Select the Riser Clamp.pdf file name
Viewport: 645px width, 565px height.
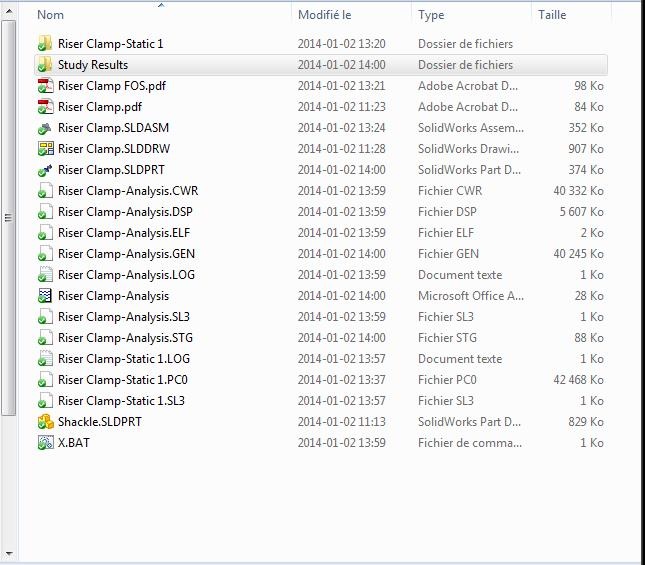coord(100,107)
